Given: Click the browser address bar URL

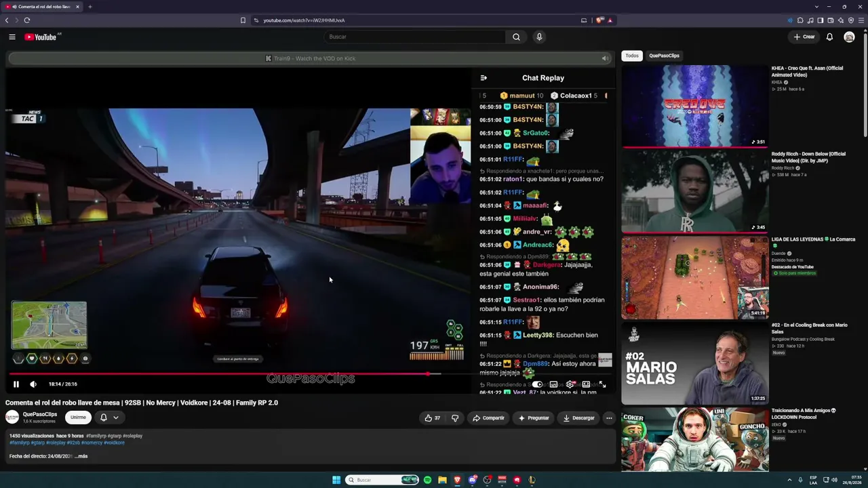Looking at the screenshot, I should [x=304, y=20].
